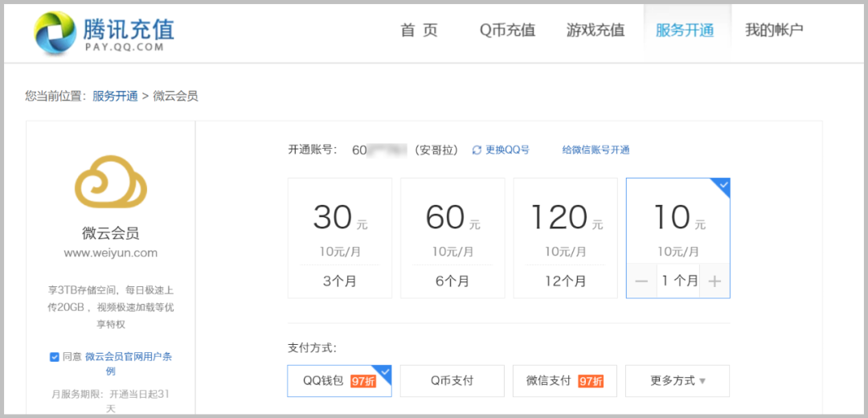This screenshot has width=868, height=418.
Task: Pick the 120元 12个月 plan
Action: point(565,238)
